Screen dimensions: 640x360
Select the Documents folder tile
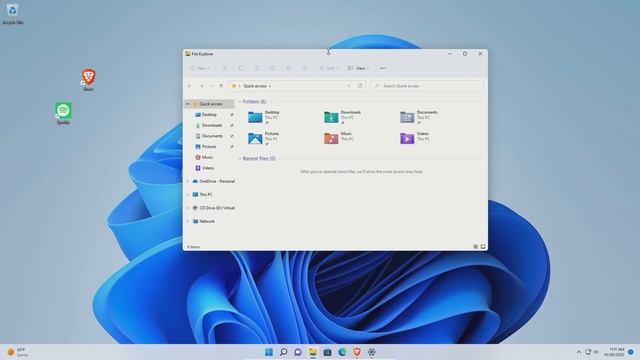pyautogui.click(x=418, y=117)
